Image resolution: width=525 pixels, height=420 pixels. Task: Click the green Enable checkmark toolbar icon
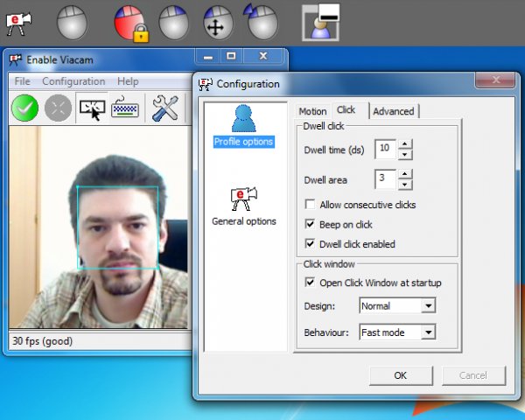click(24, 108)
